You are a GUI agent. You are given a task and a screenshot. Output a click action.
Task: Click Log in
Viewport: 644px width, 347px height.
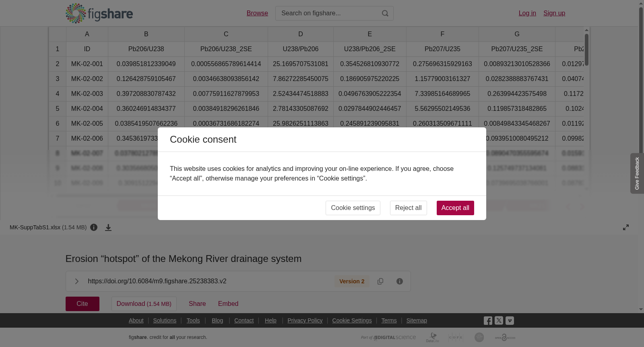tap(527, 13)
